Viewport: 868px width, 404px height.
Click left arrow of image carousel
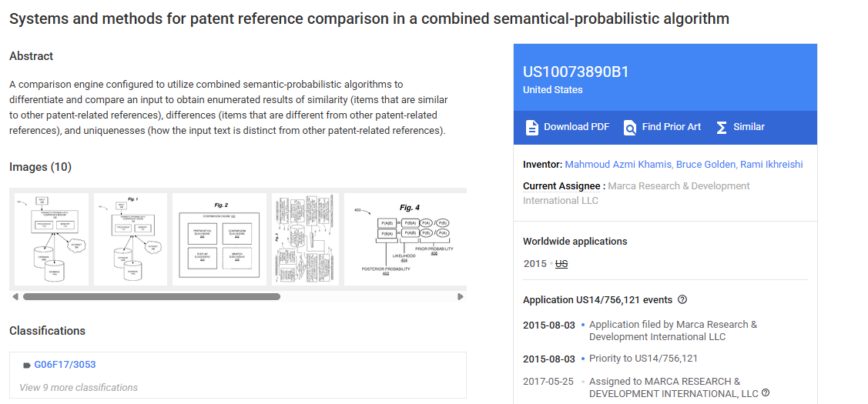coord(15,296)
